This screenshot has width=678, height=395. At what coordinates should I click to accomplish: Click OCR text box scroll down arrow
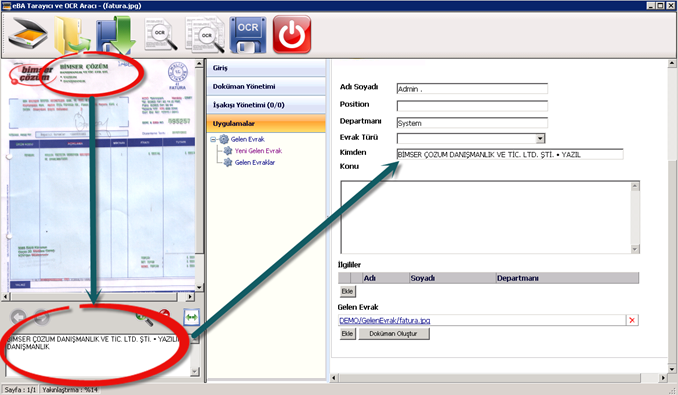[195, 371]
